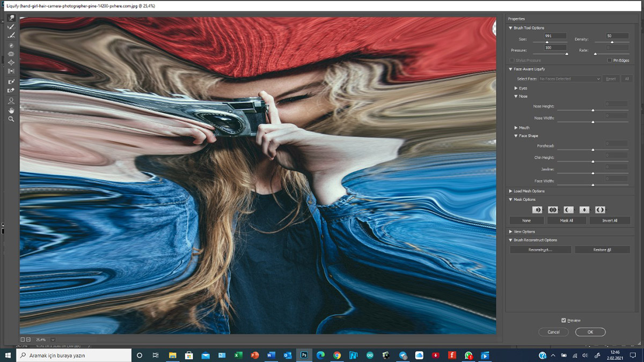This screenshot has height=362, width=644.
Task: Expand the Eyes section
Action: point(516,88)
